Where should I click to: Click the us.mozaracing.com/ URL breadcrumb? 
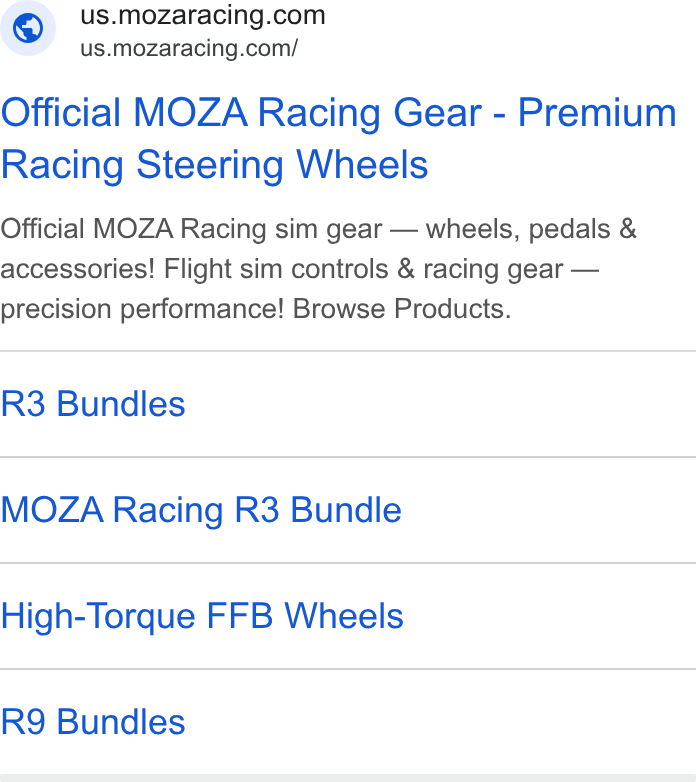point(189,49)
